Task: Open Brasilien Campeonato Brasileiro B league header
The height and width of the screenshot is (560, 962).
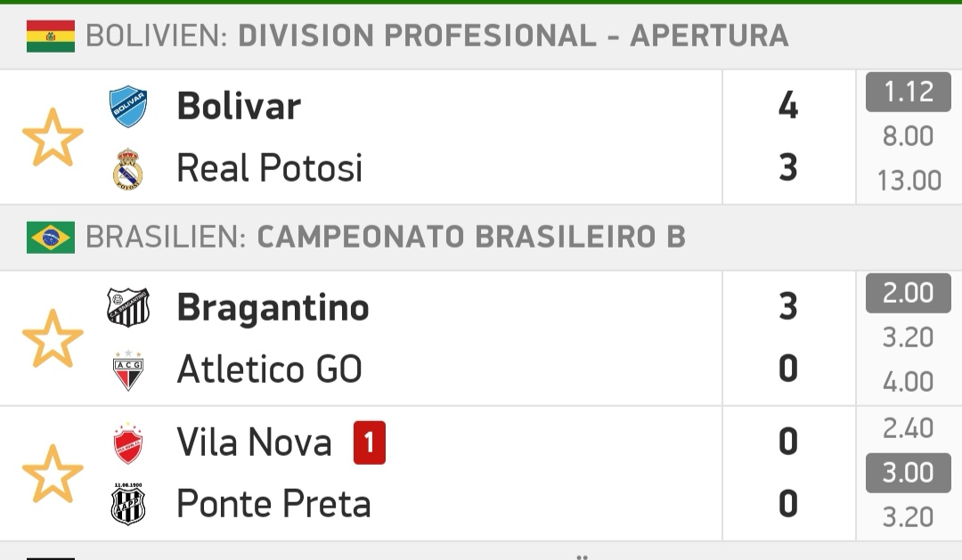Action: click(481, 238)
